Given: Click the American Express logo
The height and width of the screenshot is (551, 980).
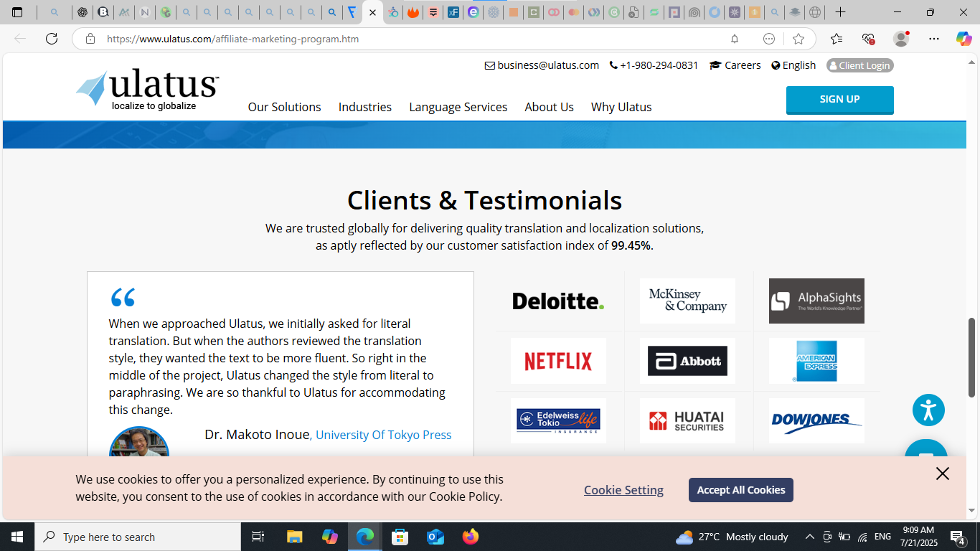Looking at the screenshot, I should pos(816,361).
